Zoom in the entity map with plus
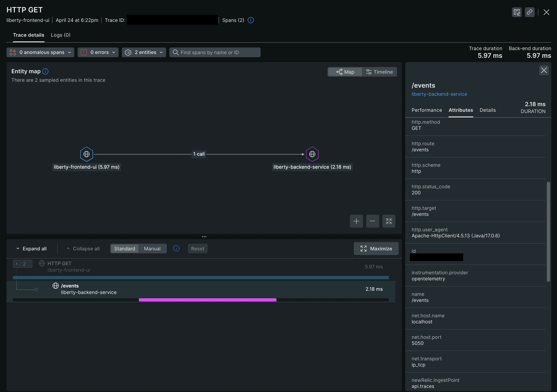The height and width of the screenshot is (392, 557). pos(356,221)
